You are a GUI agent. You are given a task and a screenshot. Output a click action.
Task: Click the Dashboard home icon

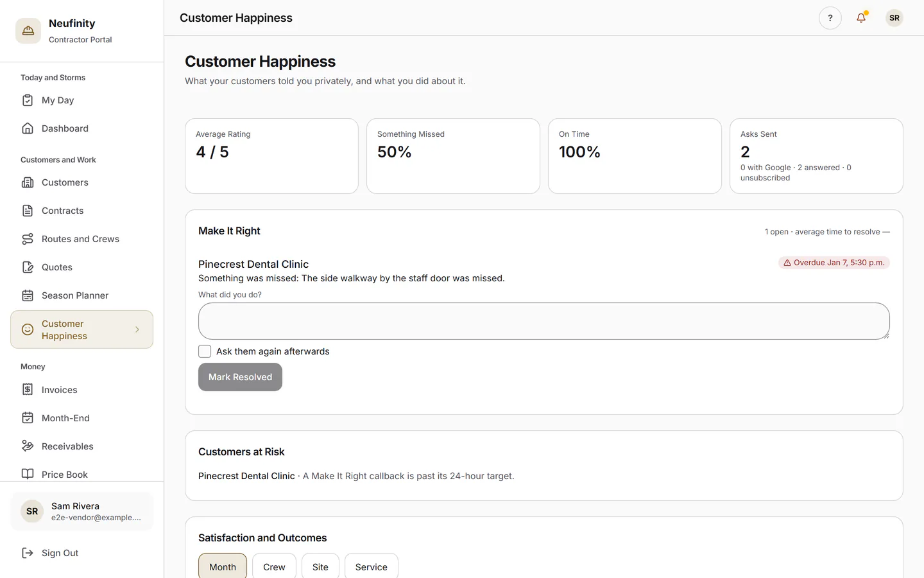point(28,128)
